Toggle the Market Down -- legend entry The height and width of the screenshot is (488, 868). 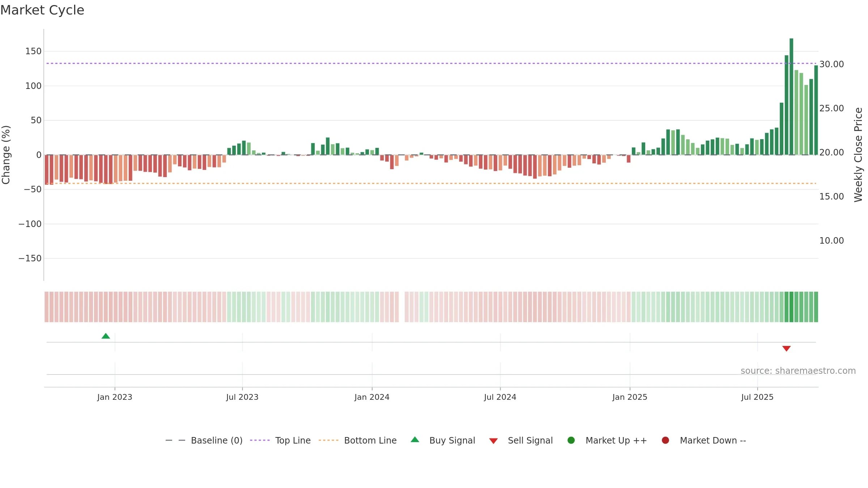[703, 440]
